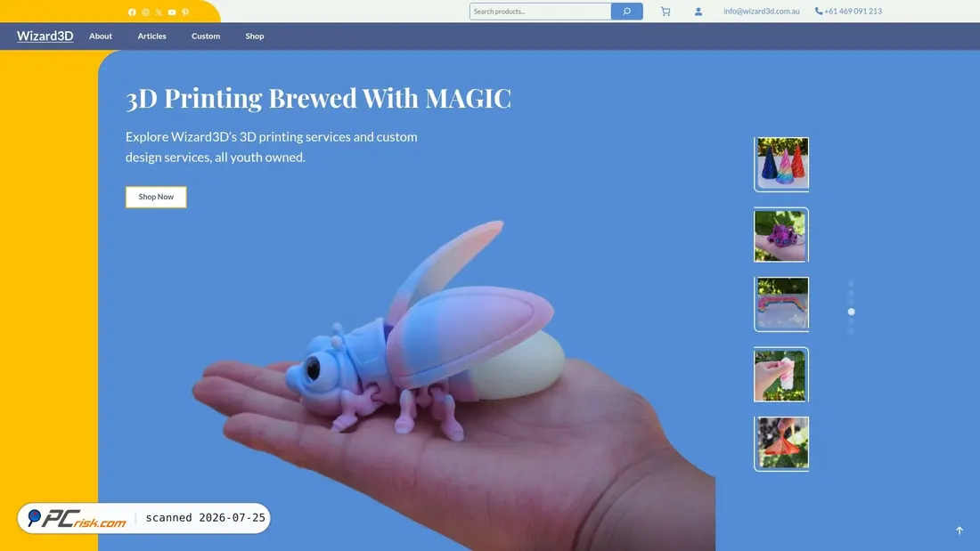Email info@wizard3d.com.au link

click(x=761, y=12)
